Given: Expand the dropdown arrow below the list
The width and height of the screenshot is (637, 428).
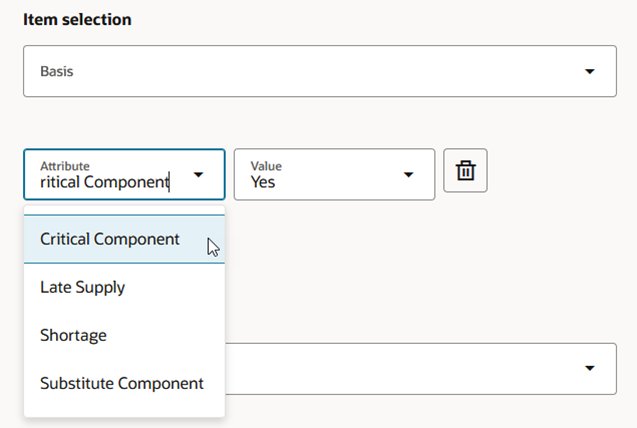Looking at the screenshot, I should click(589, 368).
